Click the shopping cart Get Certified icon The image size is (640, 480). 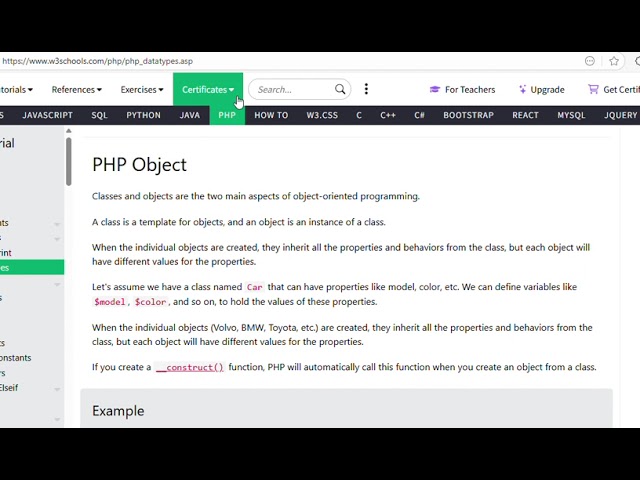click(x=593, y=89)
